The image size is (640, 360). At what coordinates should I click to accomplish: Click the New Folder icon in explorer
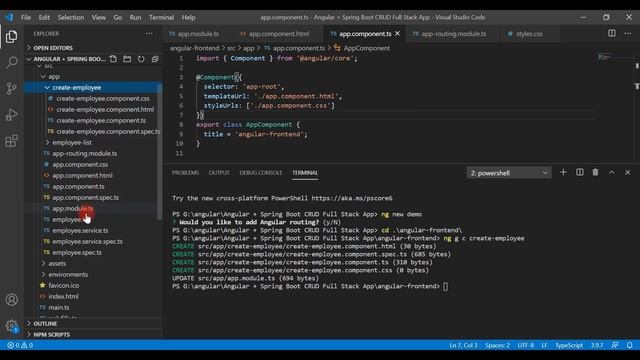point(127,59)
